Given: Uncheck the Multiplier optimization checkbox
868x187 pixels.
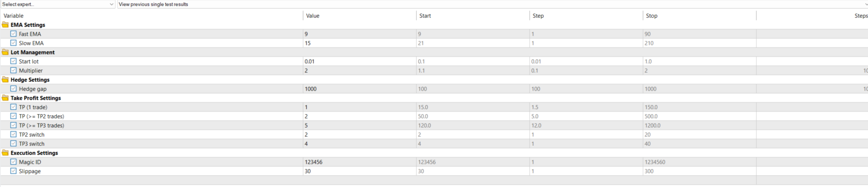Looking at the screenshot, I should tap(13, 70).
